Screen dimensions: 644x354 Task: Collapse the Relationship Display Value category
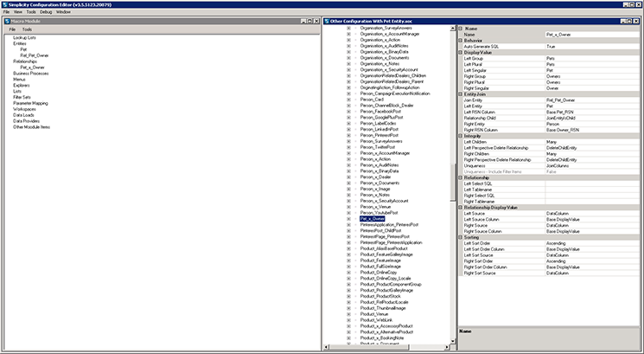[x=461, y=208]
